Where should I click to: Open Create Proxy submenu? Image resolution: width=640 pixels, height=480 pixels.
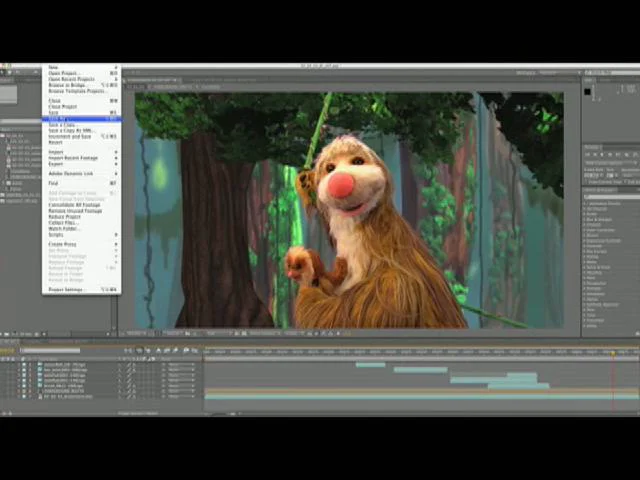coord(82,244)
